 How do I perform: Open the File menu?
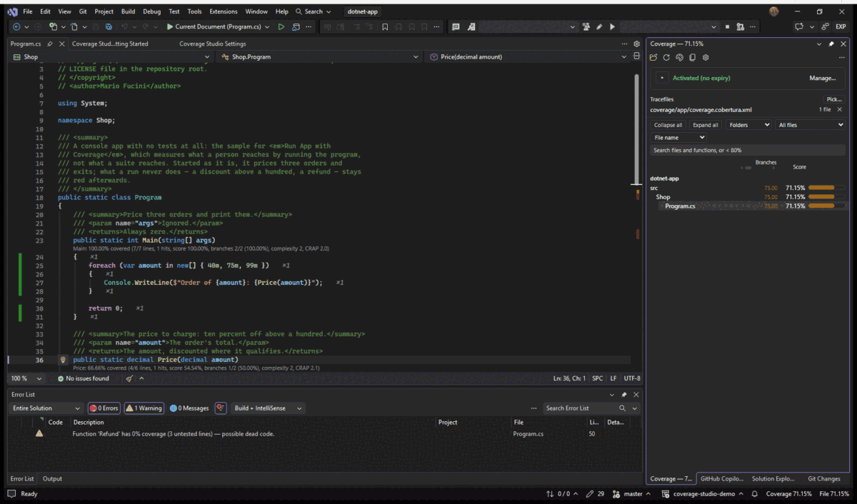point(27,11)
